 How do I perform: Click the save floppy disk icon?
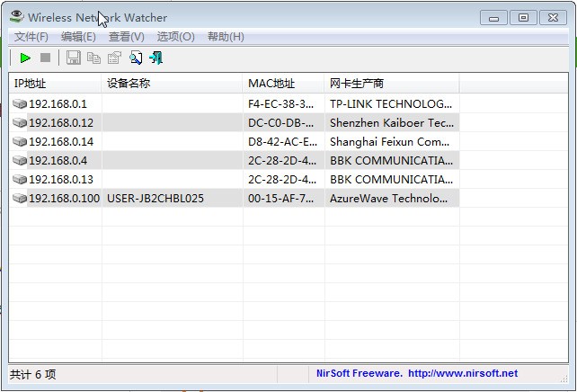73,58
